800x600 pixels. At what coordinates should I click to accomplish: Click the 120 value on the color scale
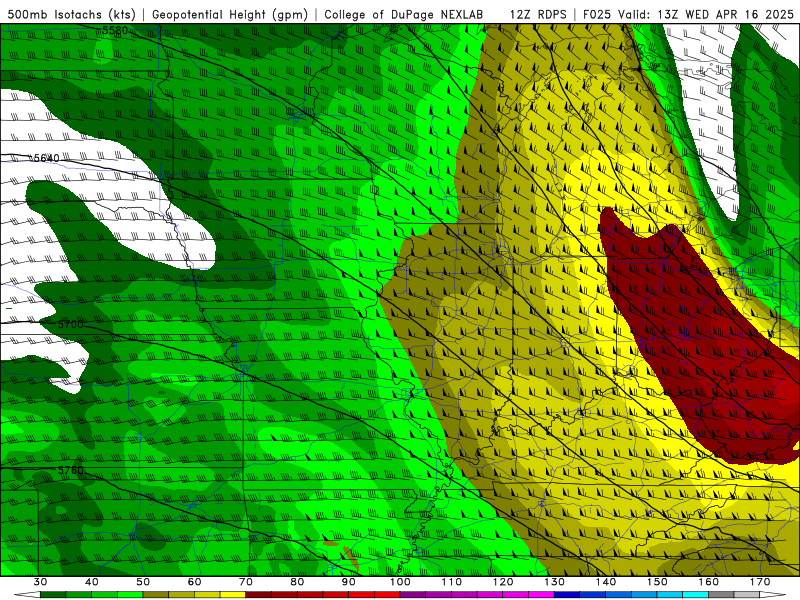503,582
